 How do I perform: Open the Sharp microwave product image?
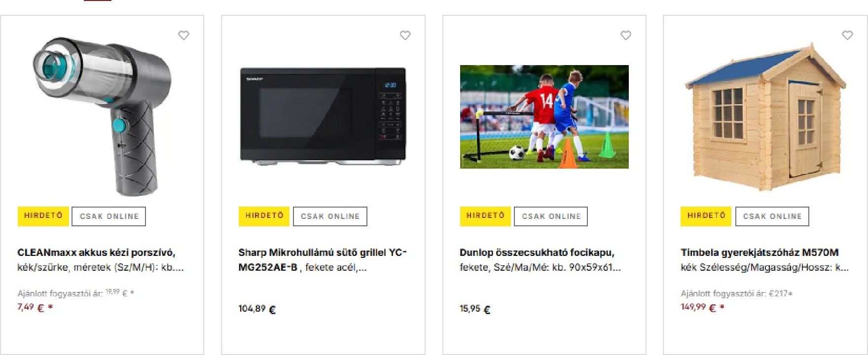tap(323, 116)
